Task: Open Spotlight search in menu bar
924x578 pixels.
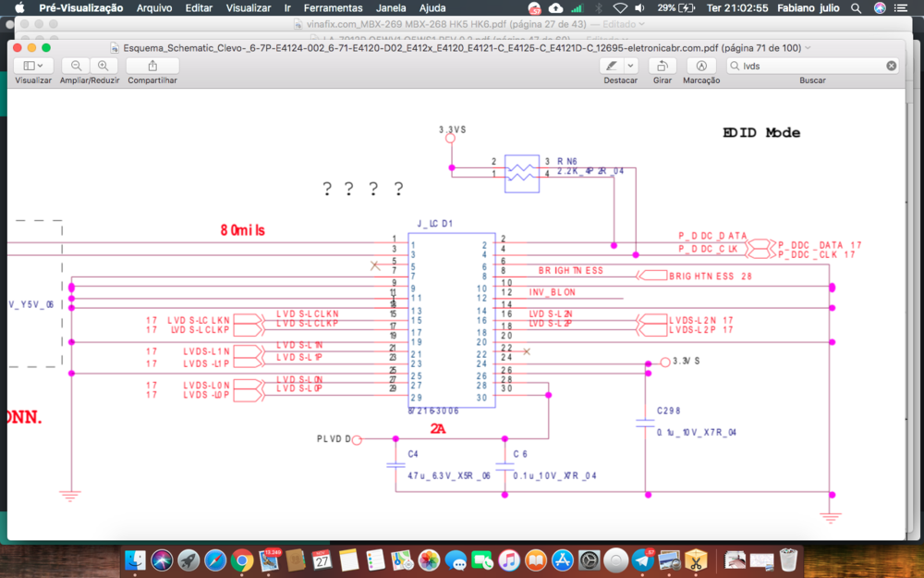Action: tap(857, 8)
